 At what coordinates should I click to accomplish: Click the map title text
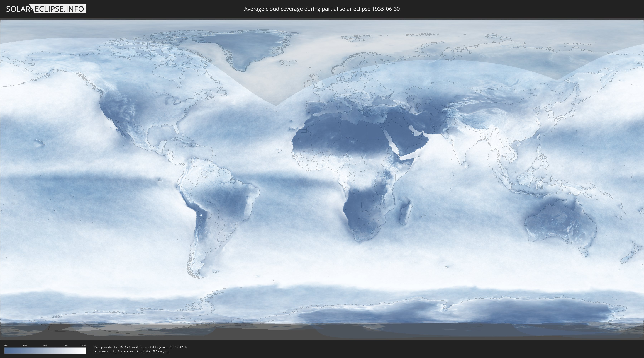[x=322, y=9]
